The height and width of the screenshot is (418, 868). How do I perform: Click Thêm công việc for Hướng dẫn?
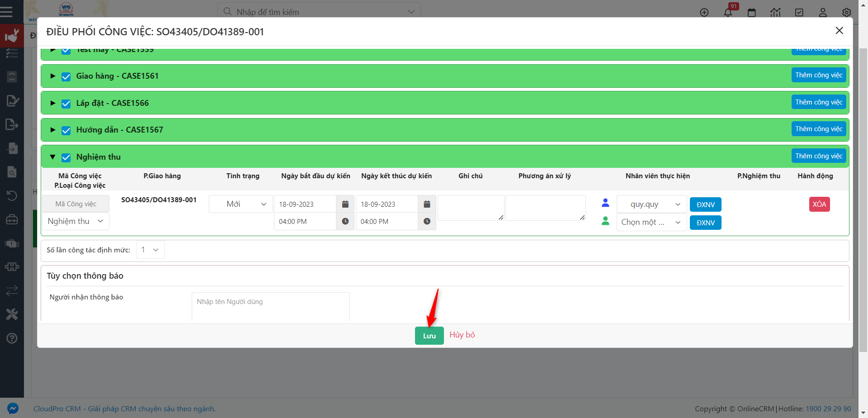click(819, 129)
